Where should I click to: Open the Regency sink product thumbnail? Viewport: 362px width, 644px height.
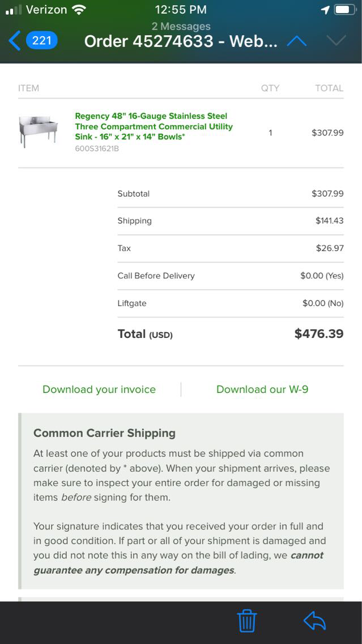coord(39,132)
